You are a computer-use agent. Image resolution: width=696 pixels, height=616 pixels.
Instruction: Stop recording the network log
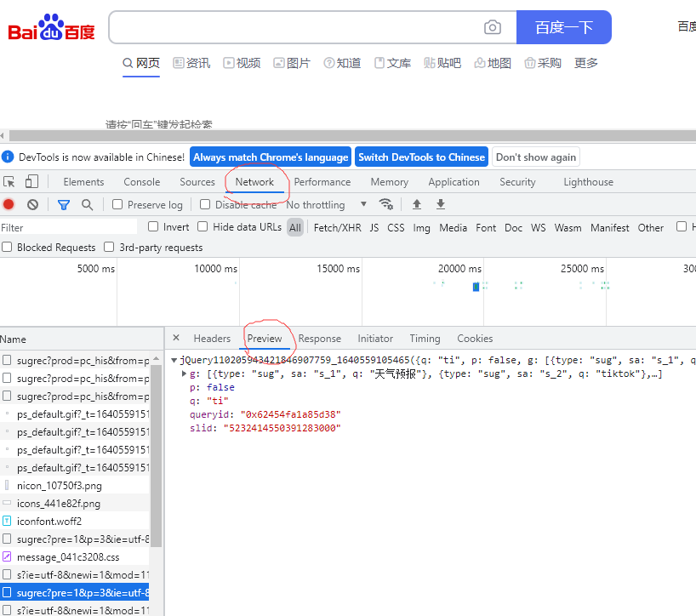[9, 204]
